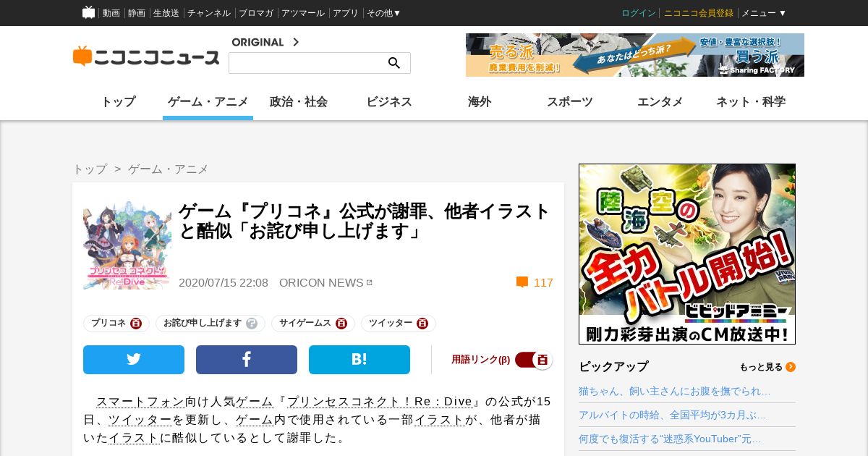This screenshot has width=868, height=456.
Task: Open チャンネル in the top bar
Action: pyautogui.click(x=209, y=13)
